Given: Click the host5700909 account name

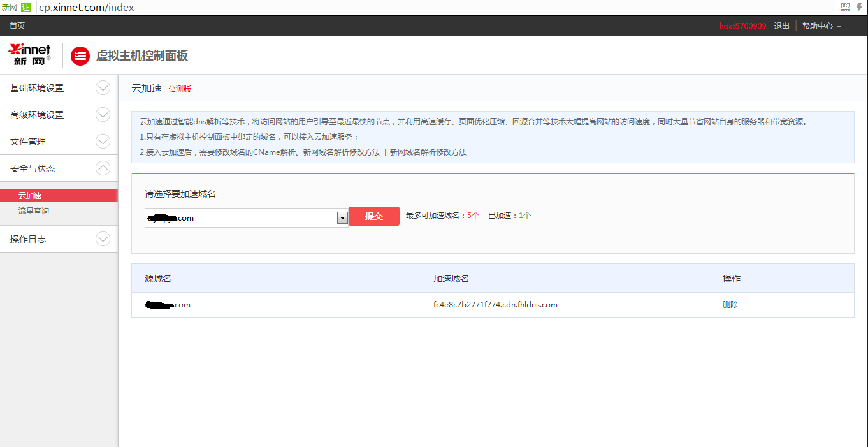Looking at the screenshot, I should 742,26.
